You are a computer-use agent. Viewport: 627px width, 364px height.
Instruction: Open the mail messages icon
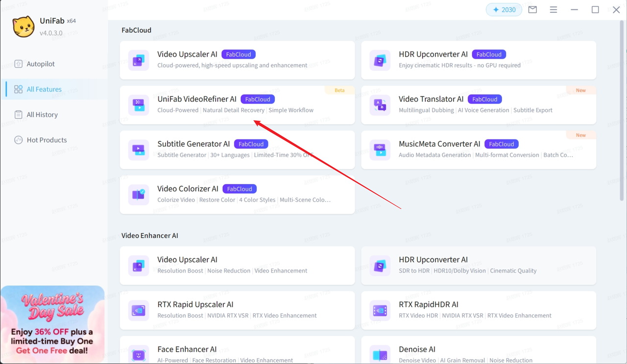pyautogui.click(x=532, y=10)
